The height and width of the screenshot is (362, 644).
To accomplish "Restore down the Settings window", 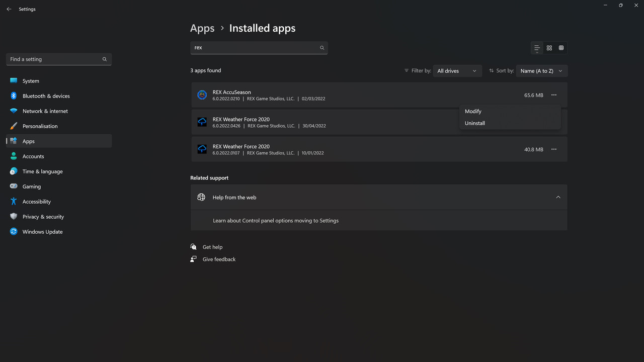I will (620, 5).
